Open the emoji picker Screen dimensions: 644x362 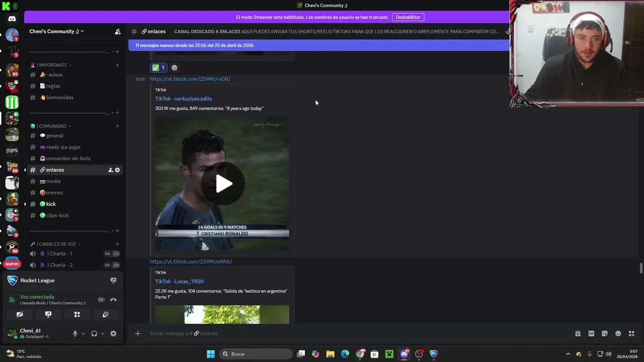(618, 333)
